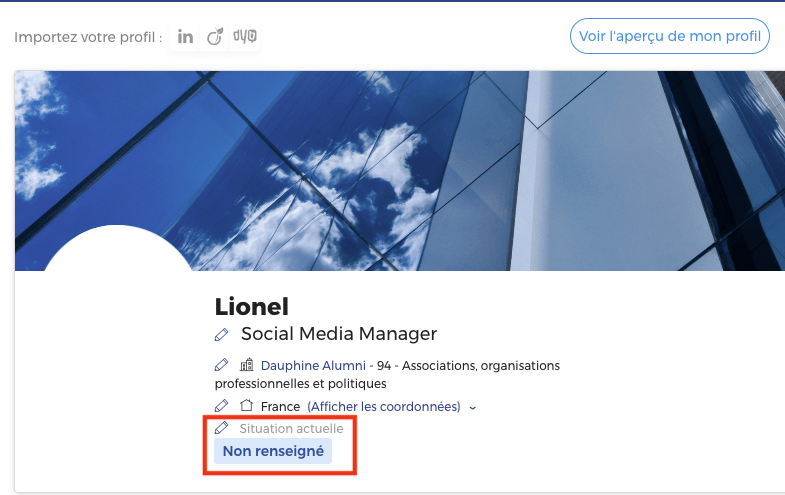785x495 pixels.
Task: Open the Dauphine Alumni company link
Action: [x=313, y=366]
